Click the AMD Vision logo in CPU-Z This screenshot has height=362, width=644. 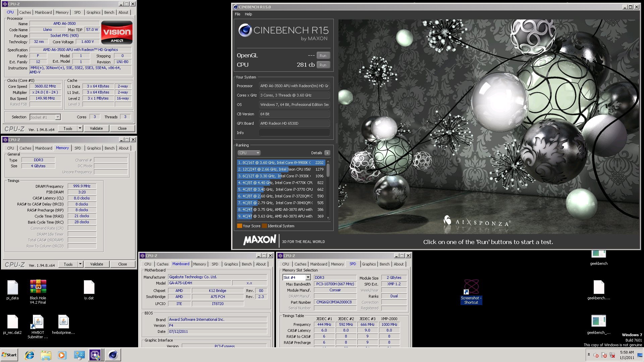click(117, 33)
